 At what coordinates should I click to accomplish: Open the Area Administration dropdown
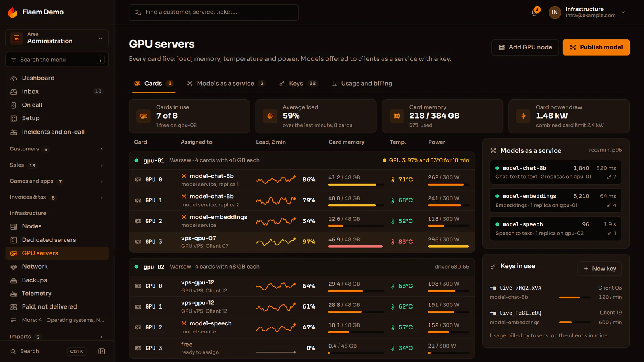coord(57,38)
